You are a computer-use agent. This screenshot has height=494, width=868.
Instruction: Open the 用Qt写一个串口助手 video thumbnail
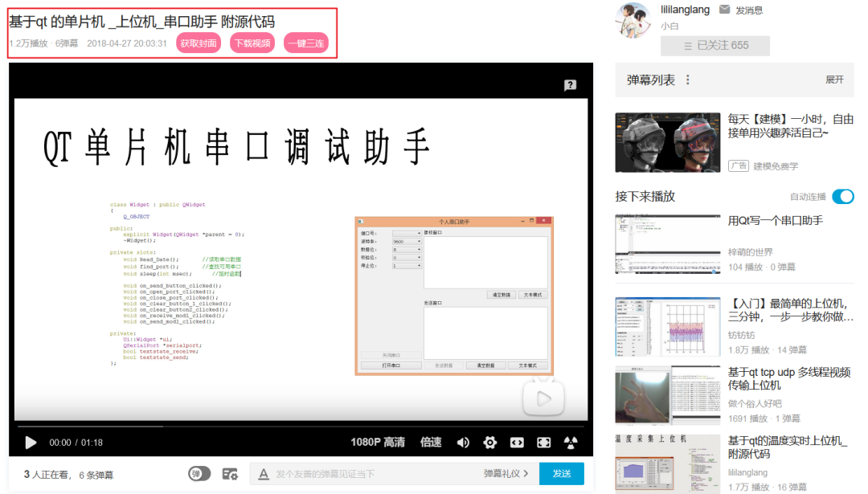pos(668,244)
